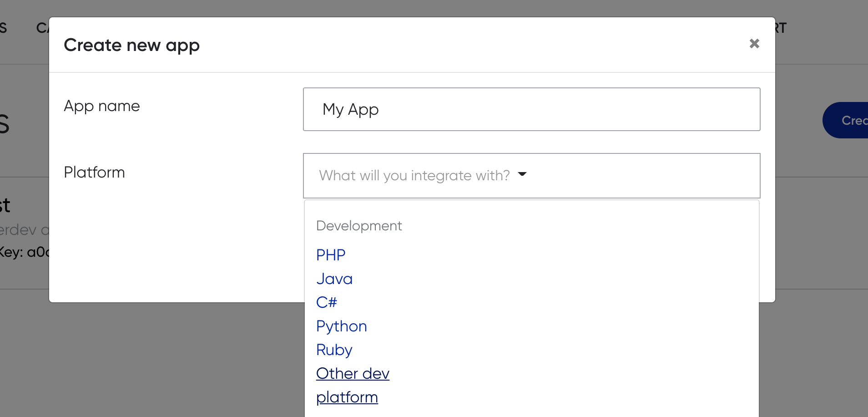Click the 'Platform' field label
868x417 pixels.
click(94, 173)
